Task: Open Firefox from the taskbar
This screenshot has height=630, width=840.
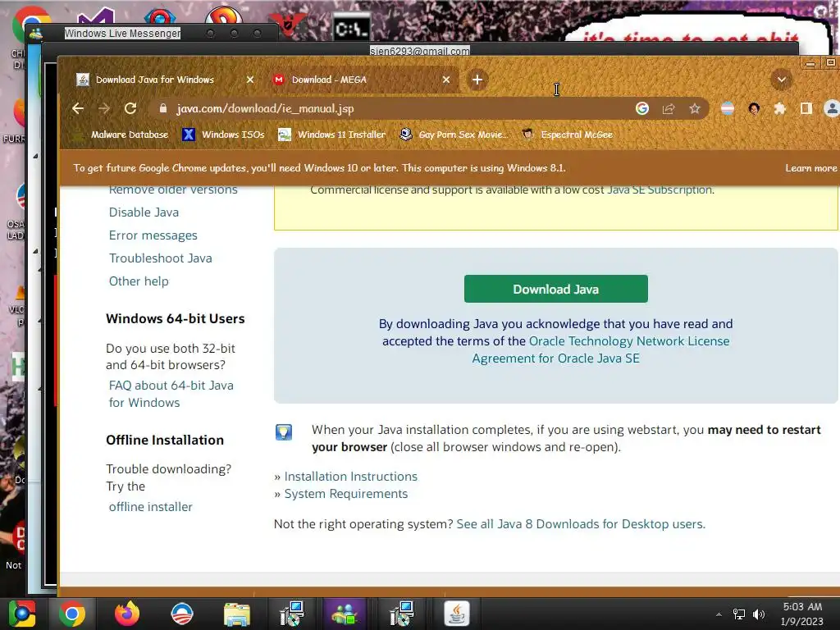Action: pos(127,614)
